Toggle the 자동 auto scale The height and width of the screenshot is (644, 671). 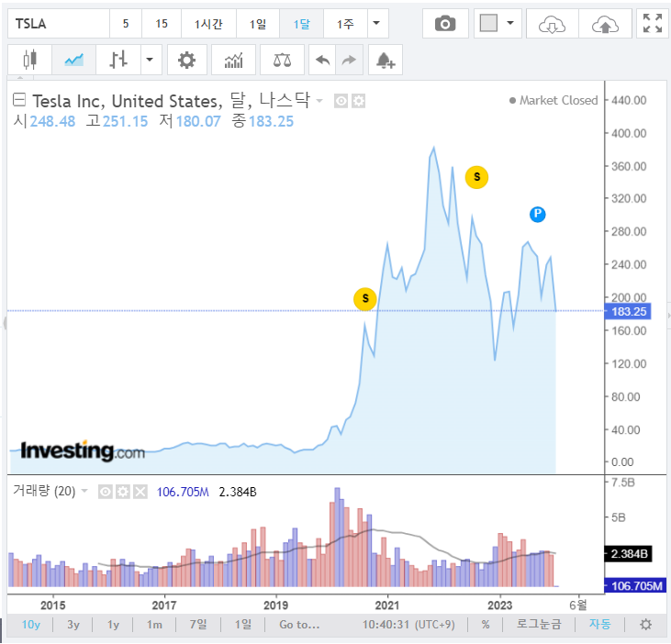[599, 624]
